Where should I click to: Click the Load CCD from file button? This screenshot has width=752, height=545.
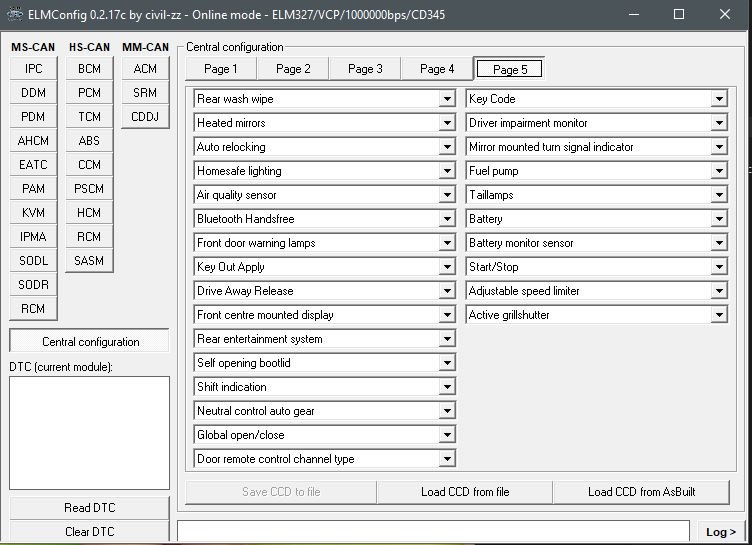click(464, 492)
